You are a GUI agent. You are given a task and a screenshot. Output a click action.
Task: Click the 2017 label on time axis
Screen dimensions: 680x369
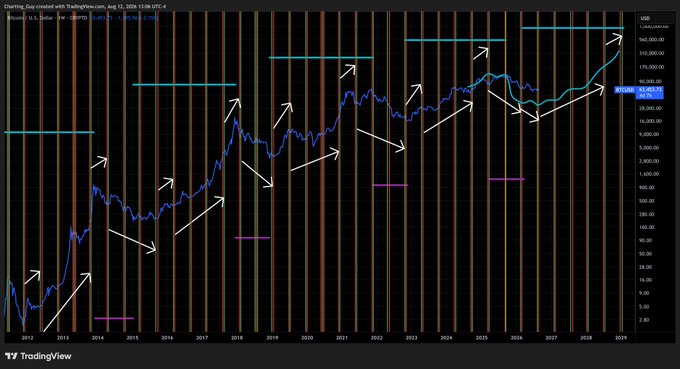(x=202, y=338)
